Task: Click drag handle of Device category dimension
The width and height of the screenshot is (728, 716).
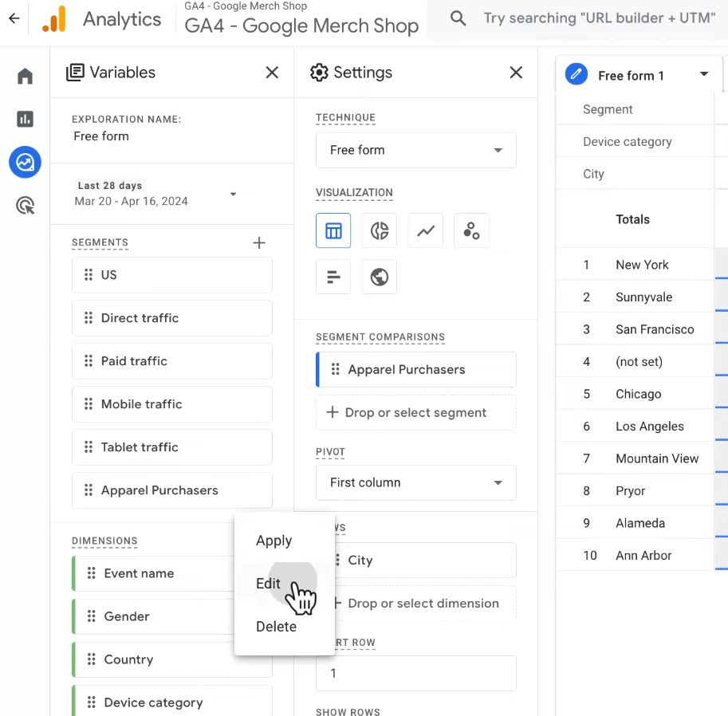Action: (x=92, y=702)
